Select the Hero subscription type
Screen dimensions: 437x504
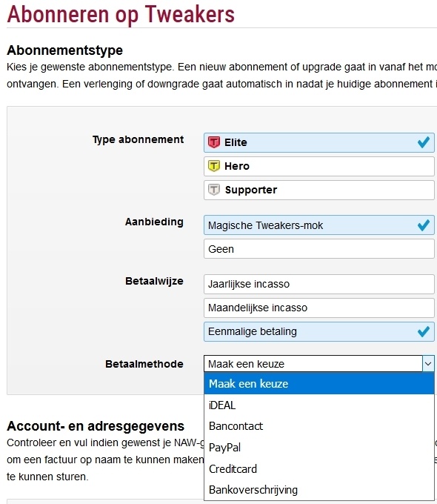click(319, 166)
